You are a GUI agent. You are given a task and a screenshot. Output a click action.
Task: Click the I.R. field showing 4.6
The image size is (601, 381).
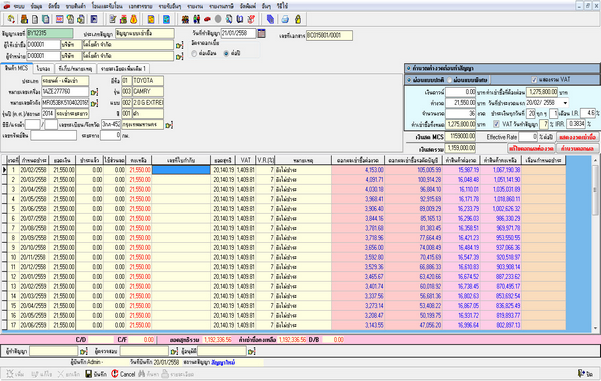(x=588, y=113)
